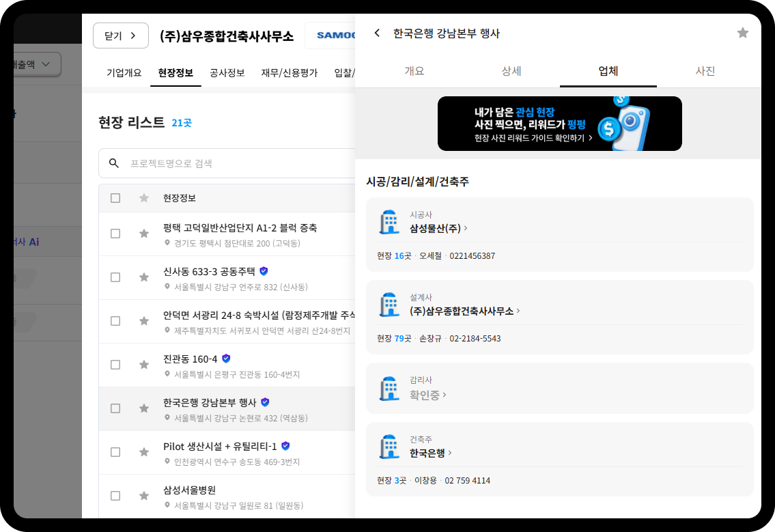Star the 한국은행 강남본부 행사 list row
This screenshot has height=532, width=775.
tap(144, 408)
